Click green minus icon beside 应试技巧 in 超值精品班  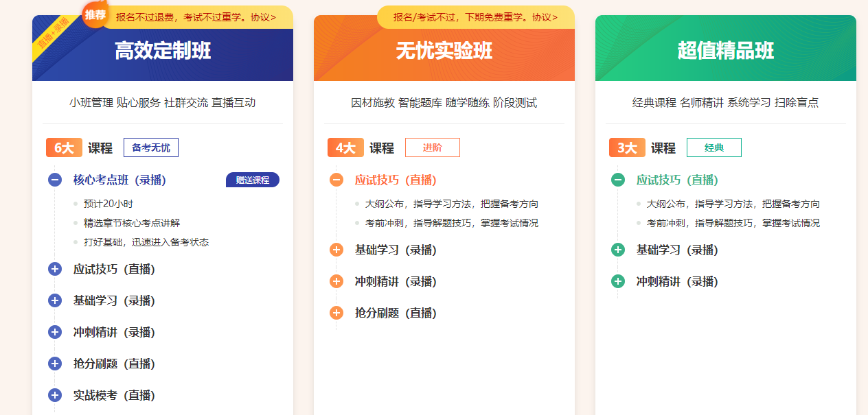[x=618, y=180]
